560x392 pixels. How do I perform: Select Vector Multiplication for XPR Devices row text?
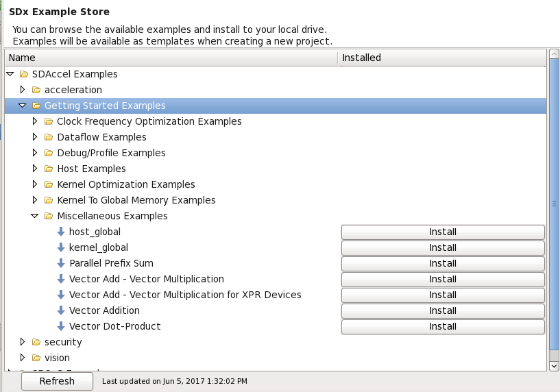[x=185, y=295]
